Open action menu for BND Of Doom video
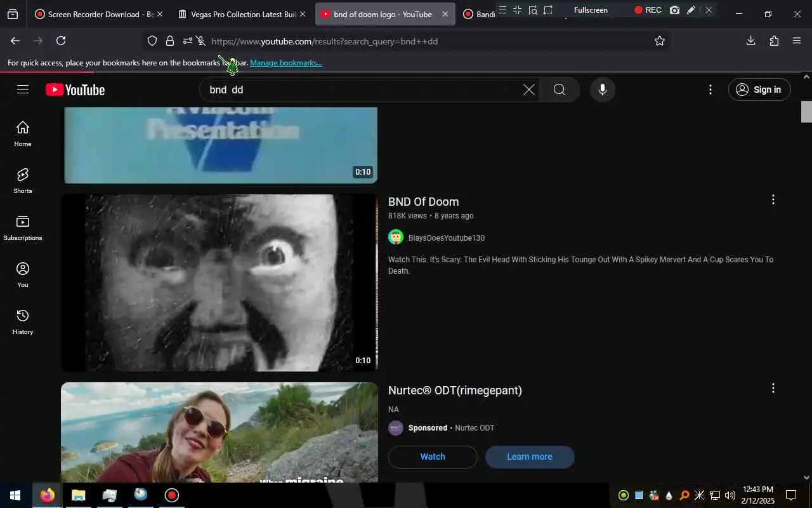 (x=773, y=199)
